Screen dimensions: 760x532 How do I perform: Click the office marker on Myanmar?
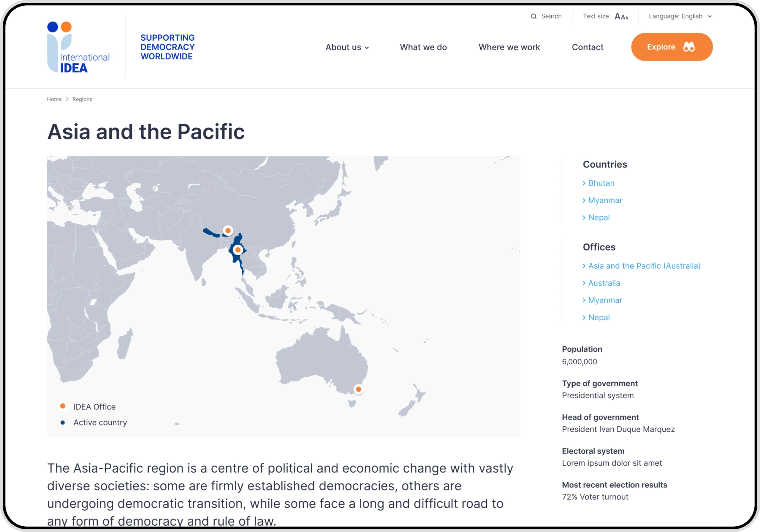point(238,250)
